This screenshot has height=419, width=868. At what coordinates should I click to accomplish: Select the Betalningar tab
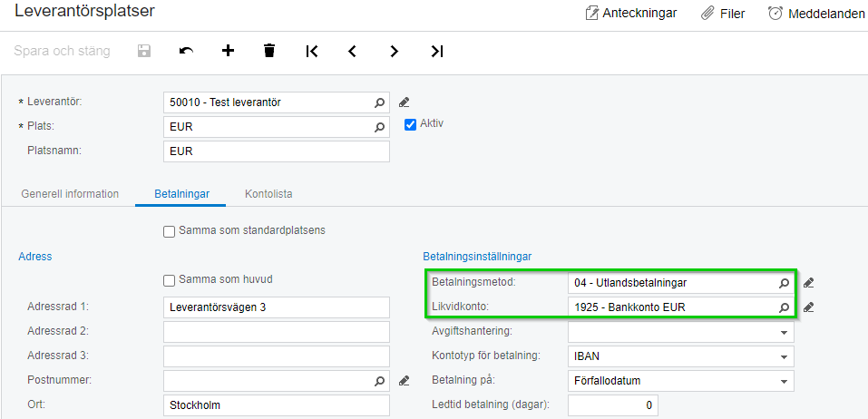point(181,194)
